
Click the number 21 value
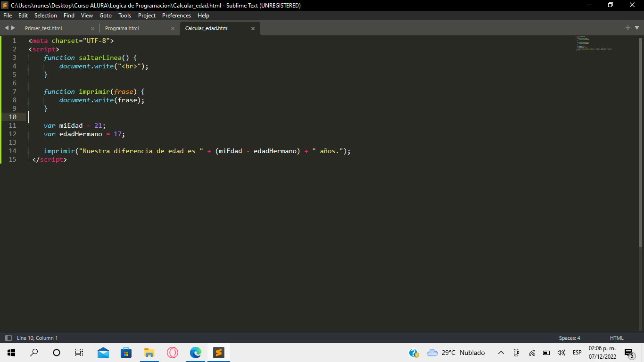coord(98,125)
